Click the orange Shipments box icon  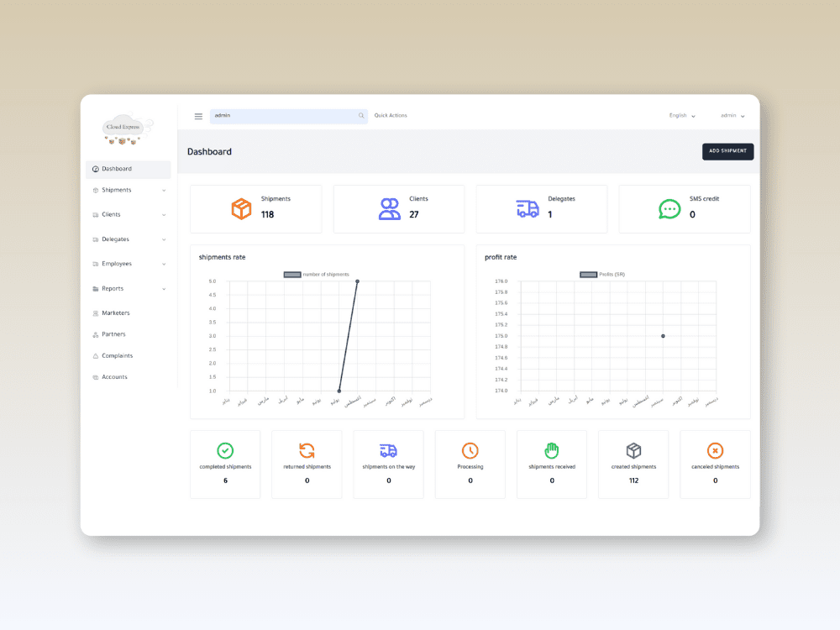pos(241,209)
